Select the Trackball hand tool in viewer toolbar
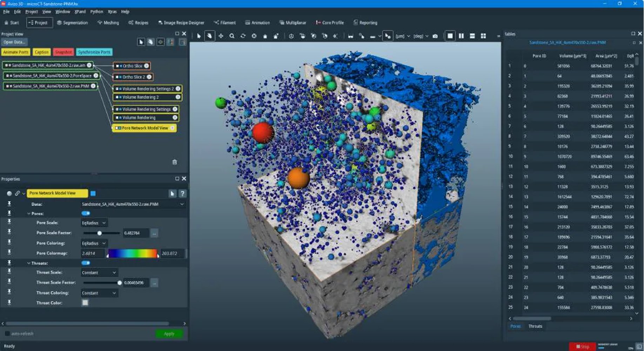Screen dimensions: 644x351 (x=209, y=36)
